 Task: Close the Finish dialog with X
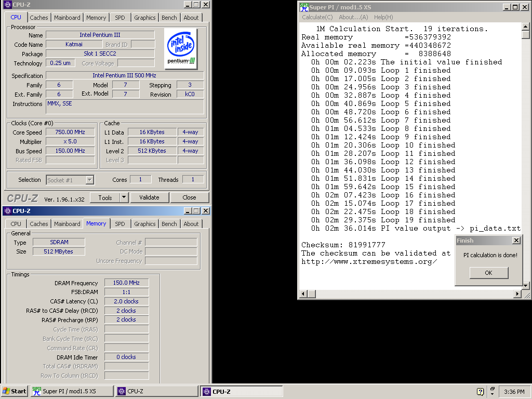(x=516, y=240)
